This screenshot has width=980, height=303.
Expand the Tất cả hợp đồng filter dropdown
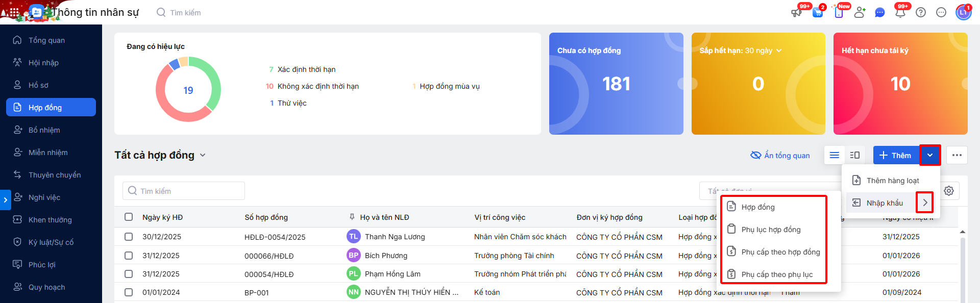203,155
